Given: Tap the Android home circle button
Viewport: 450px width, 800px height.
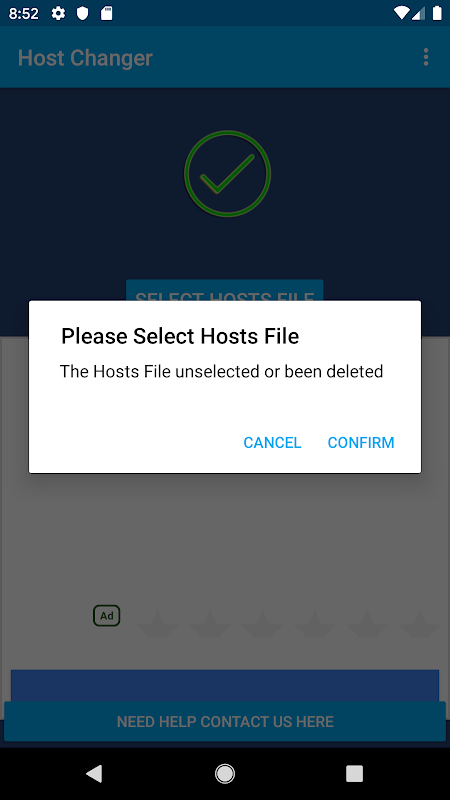Looking at the screenshot, I should coord(224,773).
